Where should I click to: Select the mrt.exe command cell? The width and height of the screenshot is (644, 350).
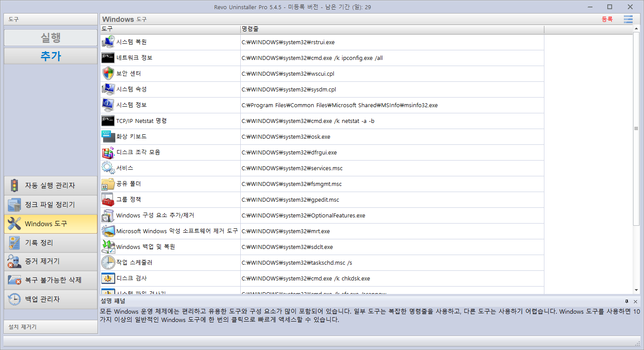pos(392,231)
